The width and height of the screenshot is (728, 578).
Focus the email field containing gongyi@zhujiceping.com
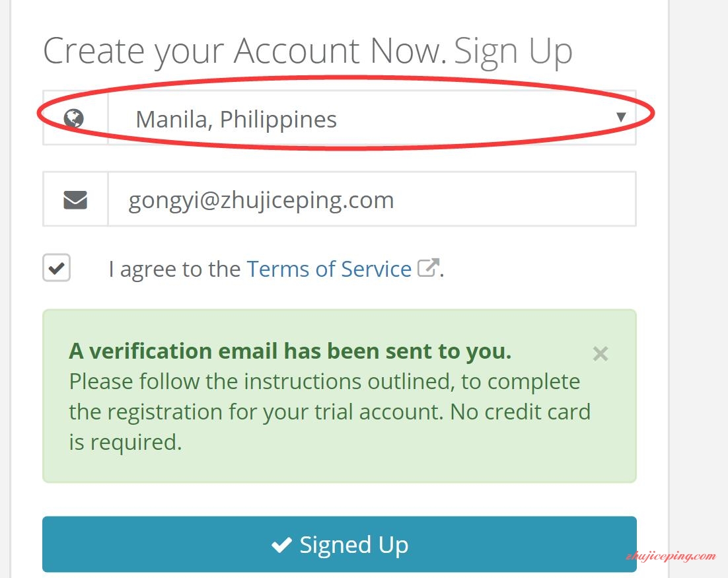tap(371, 199)
